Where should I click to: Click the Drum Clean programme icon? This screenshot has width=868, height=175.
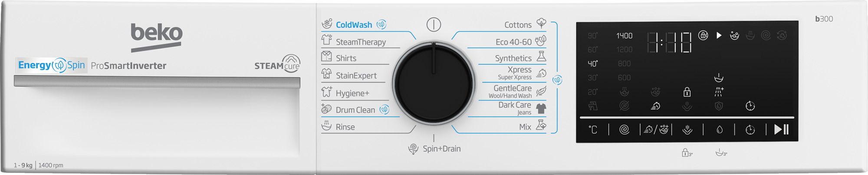(326, 109)
